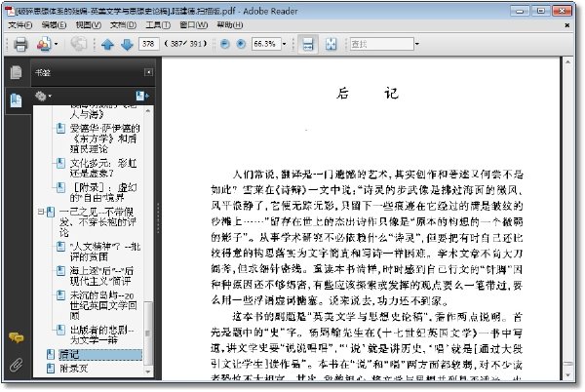Toggle the Bookmarks panel icon
This screenshot has width=585, height=392.
(x=16, y=100)
